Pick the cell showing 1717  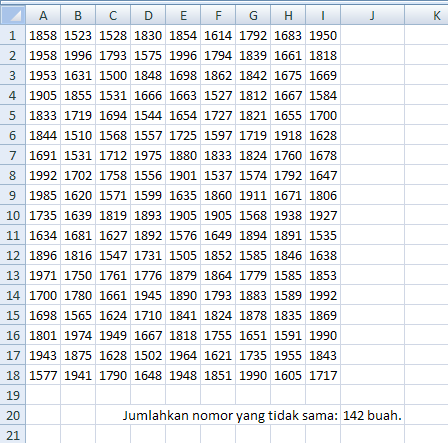pyautogui.click(x=323, y=375)
